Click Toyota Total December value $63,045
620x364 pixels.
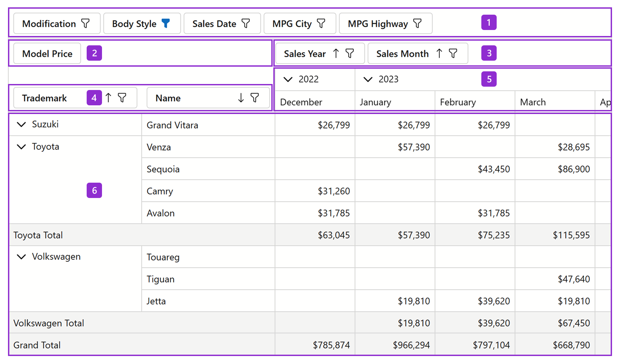[334, 235]
